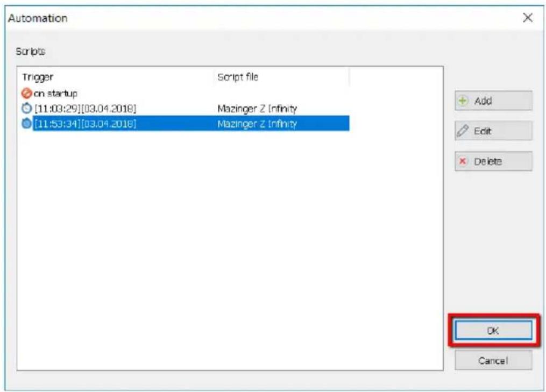Click the clock icon of the 11:03:29 trigger
This screenshot has width=546, height=392.
[26, 108]
